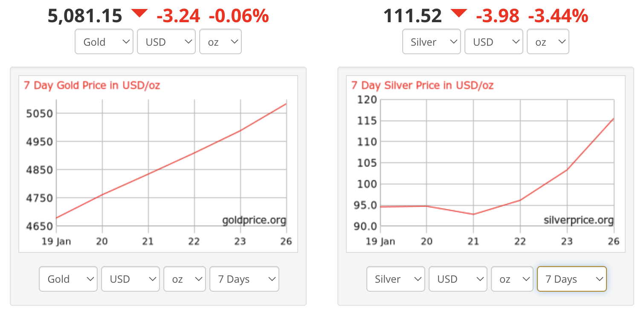Open the oz dropdown below the gold chart
Image resolution: width=644 pixels, height=322 pixels.
click(184, 278)
